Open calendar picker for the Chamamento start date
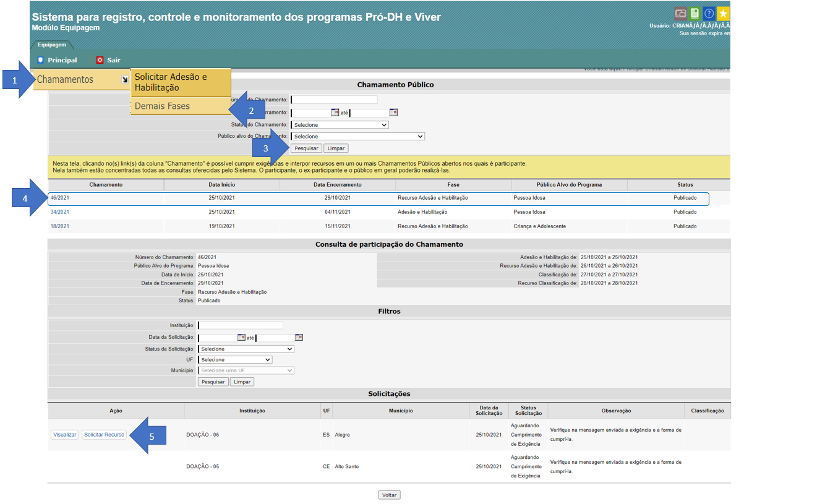Viewport: 825px width, 504px height. [x=335, y=113]
